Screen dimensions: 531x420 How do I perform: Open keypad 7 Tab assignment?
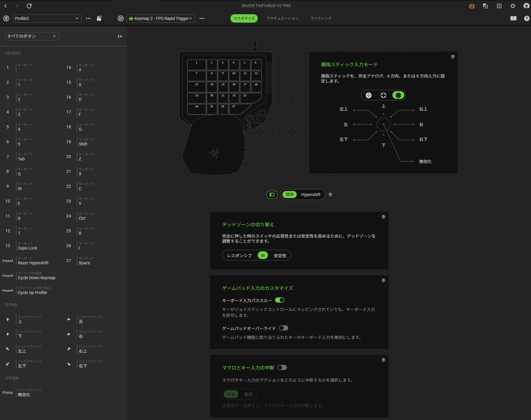[x=32, y=157]
